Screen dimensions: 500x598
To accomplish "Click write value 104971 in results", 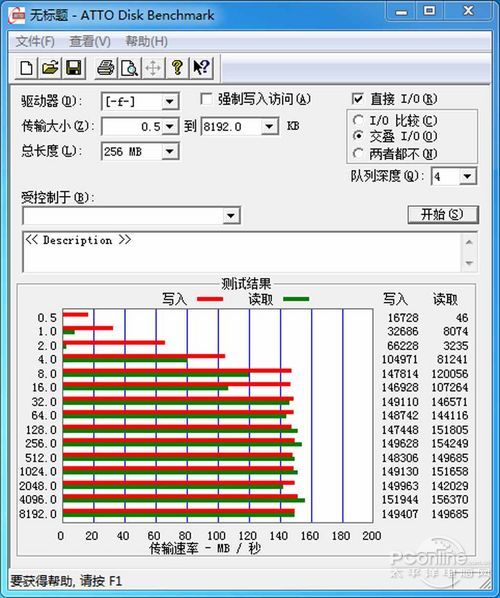I will pos(400,359).
